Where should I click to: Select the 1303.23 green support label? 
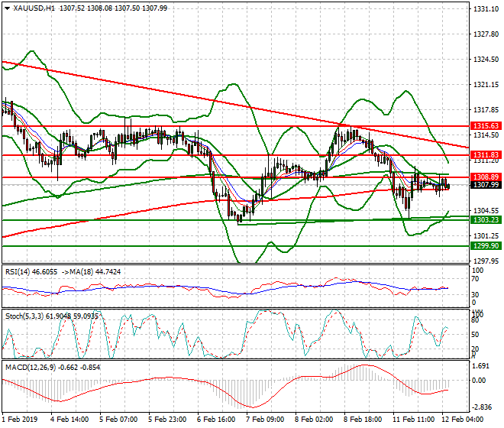click(x=486, y=219)
